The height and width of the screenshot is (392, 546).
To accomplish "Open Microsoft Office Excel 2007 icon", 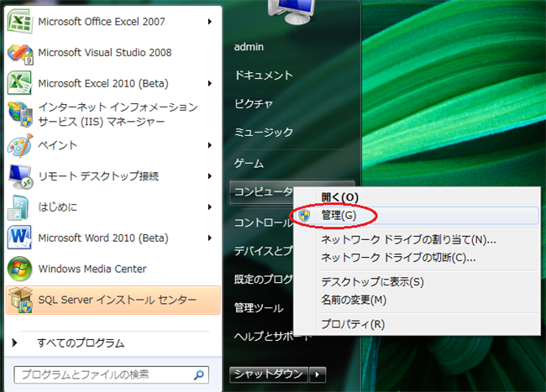I will point(20,21).
